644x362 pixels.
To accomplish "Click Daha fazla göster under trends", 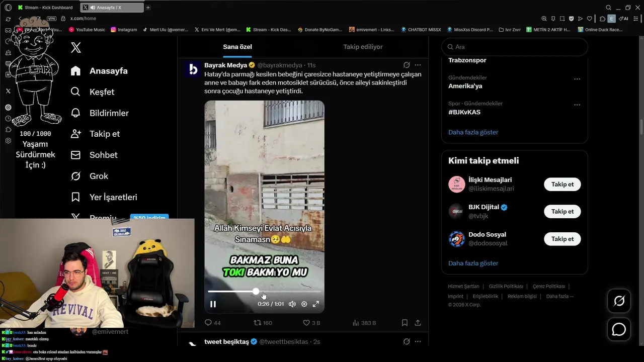I will (x=473, y=132).
